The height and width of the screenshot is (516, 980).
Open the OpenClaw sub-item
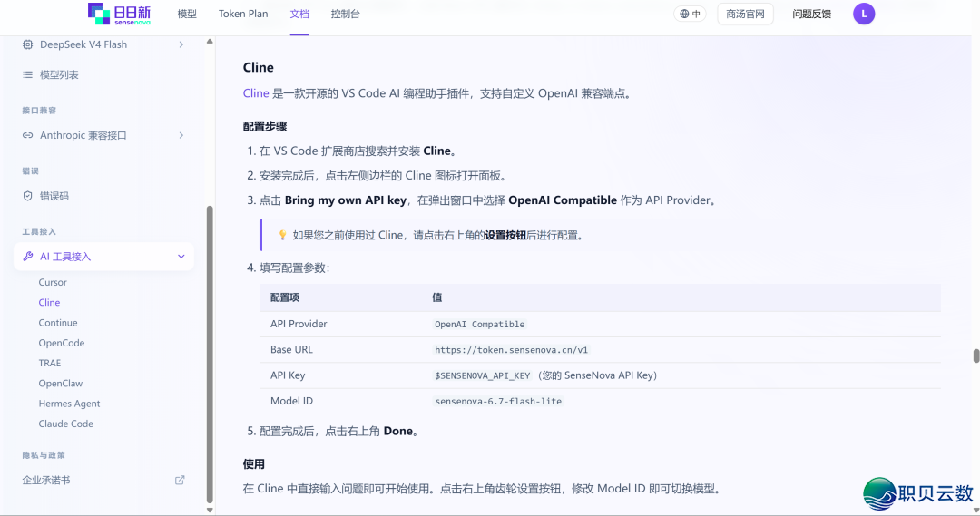pos(61,383)
